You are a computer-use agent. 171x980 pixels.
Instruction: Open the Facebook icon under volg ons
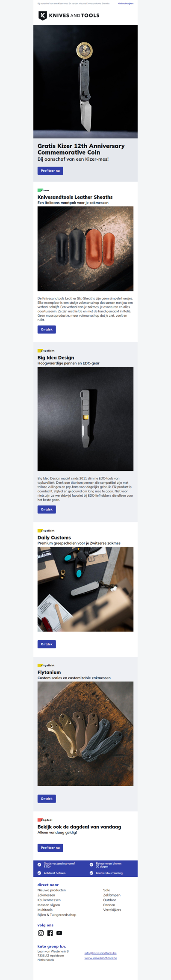click(x=50, y=933)
